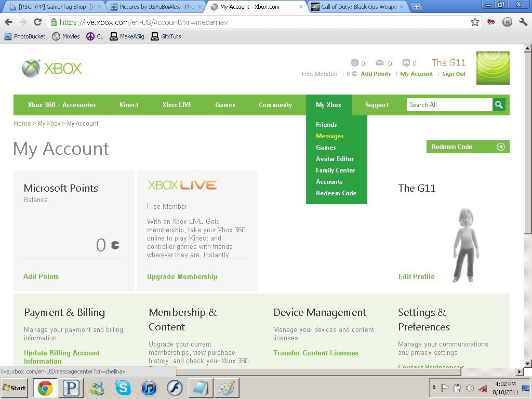Open Skype from the taskbar

pos(123,388)
